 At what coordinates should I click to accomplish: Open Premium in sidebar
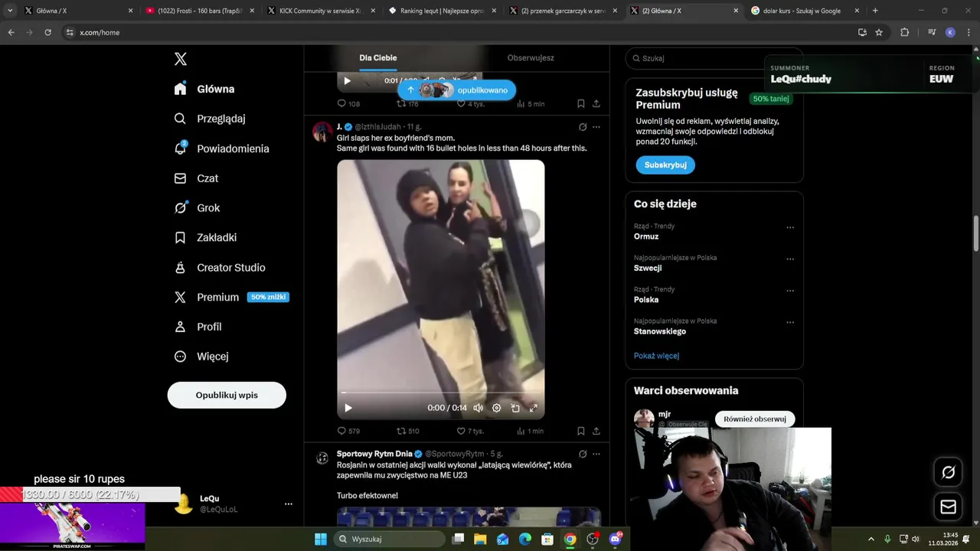click(231, 297)
